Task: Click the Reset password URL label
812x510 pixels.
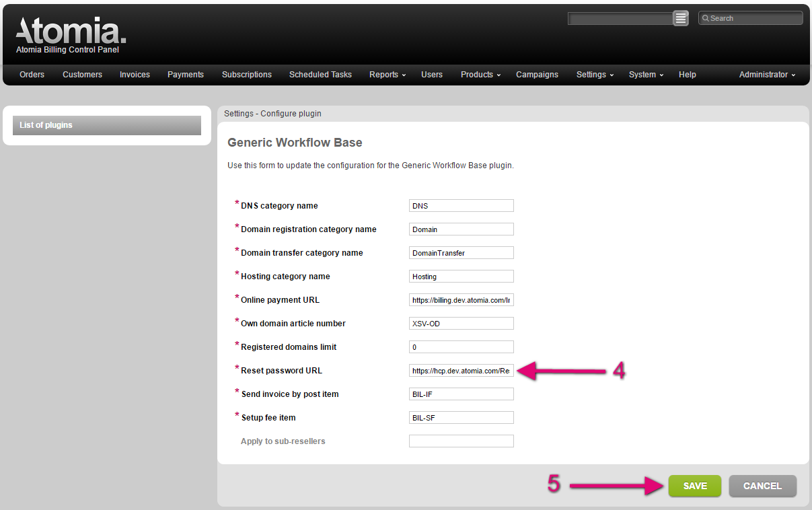Action: coord(281,371)
